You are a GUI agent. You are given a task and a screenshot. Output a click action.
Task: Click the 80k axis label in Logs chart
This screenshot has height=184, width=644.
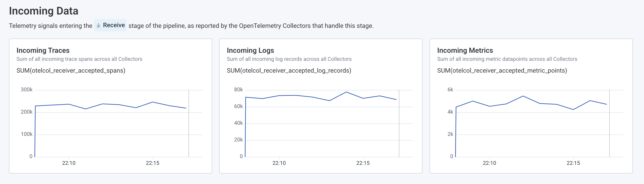coord(238,90)
